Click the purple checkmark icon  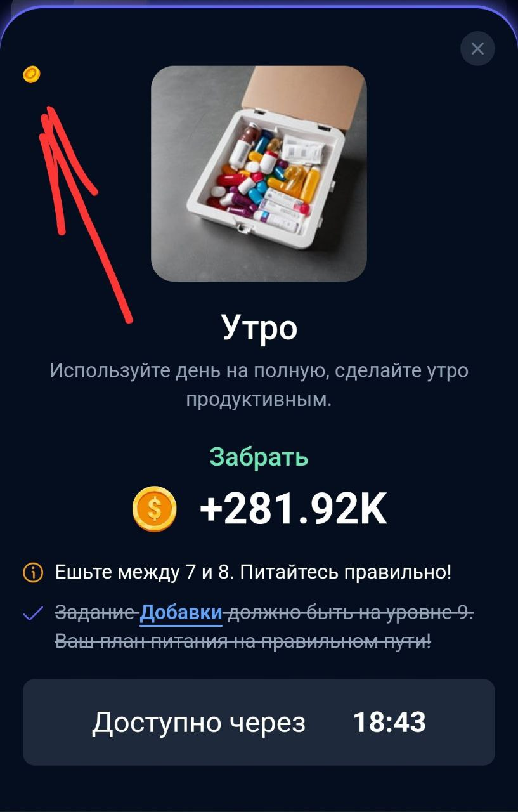(x=32, y=613)
